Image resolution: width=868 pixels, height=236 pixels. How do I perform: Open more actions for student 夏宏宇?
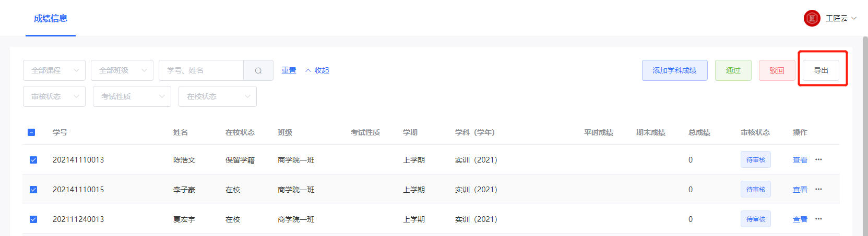pos(818,219)
